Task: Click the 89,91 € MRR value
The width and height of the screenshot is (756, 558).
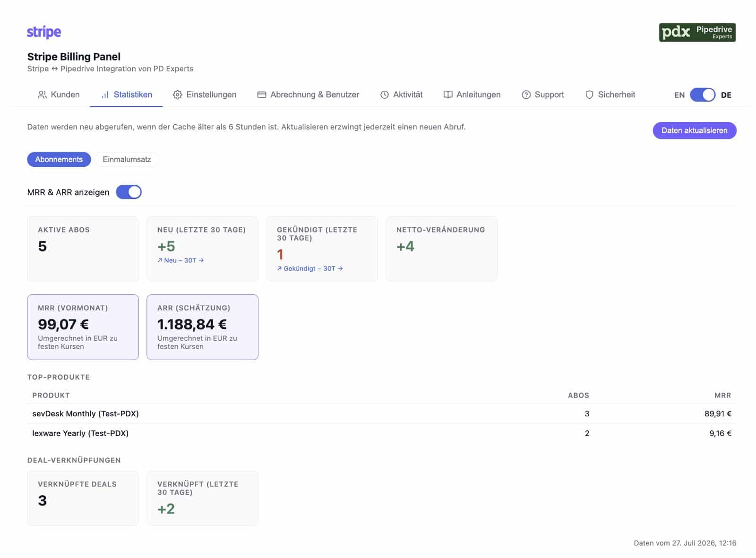Action: (x=718, y=413)
